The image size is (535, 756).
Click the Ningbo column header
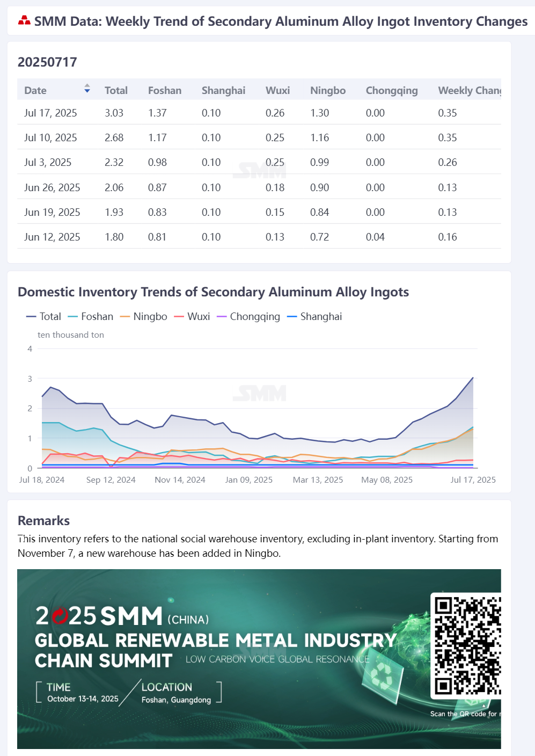tap(328, 90)
